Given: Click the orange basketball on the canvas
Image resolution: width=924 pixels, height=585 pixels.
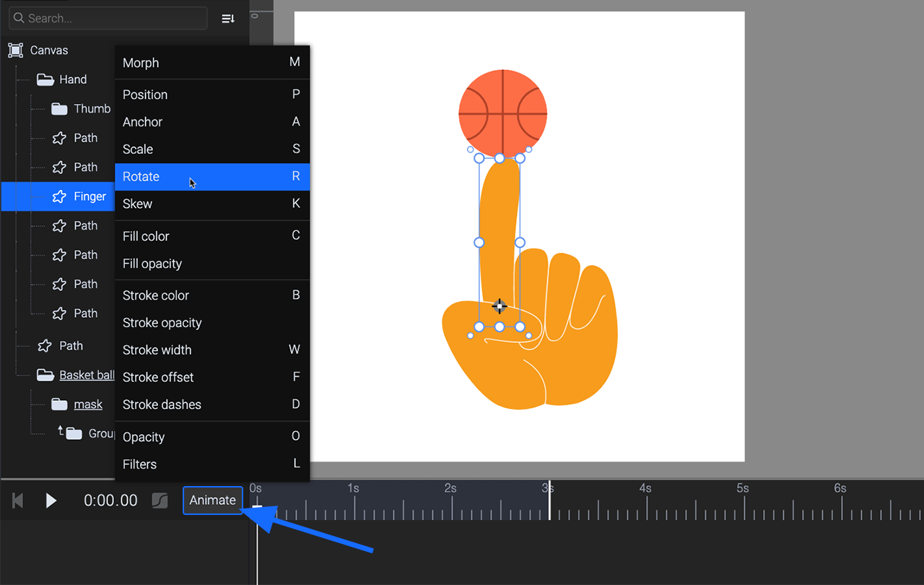Looking at the screenshot, I should coord(502,113).
